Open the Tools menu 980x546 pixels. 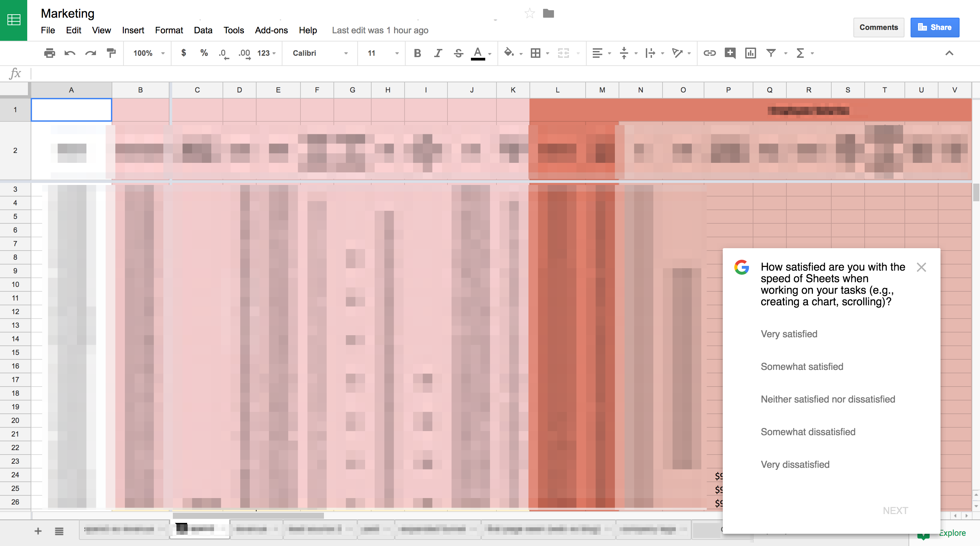point(233,30)
